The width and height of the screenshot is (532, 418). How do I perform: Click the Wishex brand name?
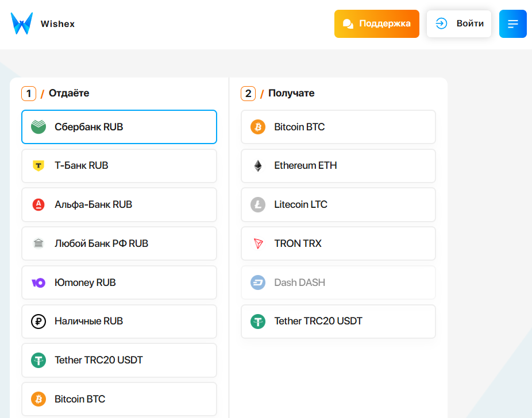tap(57, 24)
